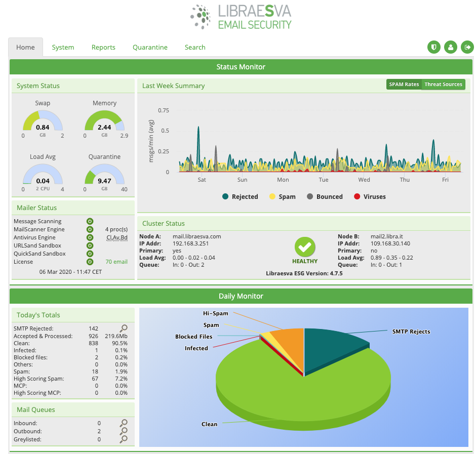Click the Mail Queues panel title
The width and height of the screenshot is (476, 454).
point(36,409)
